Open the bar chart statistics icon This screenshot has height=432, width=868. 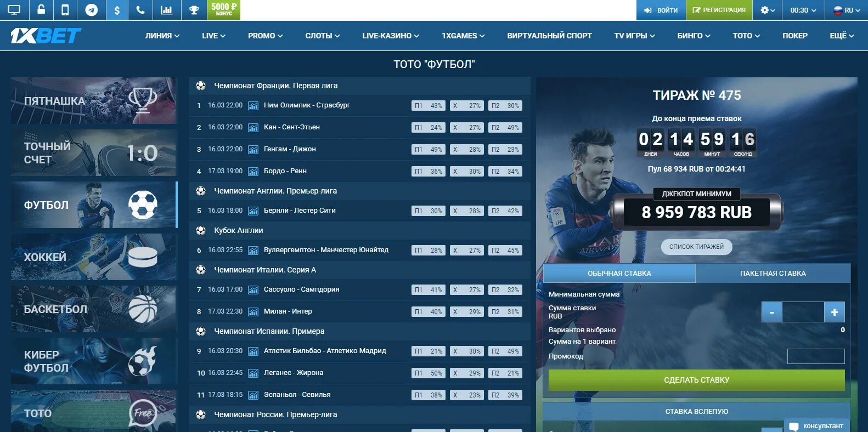tap(166, 10)
